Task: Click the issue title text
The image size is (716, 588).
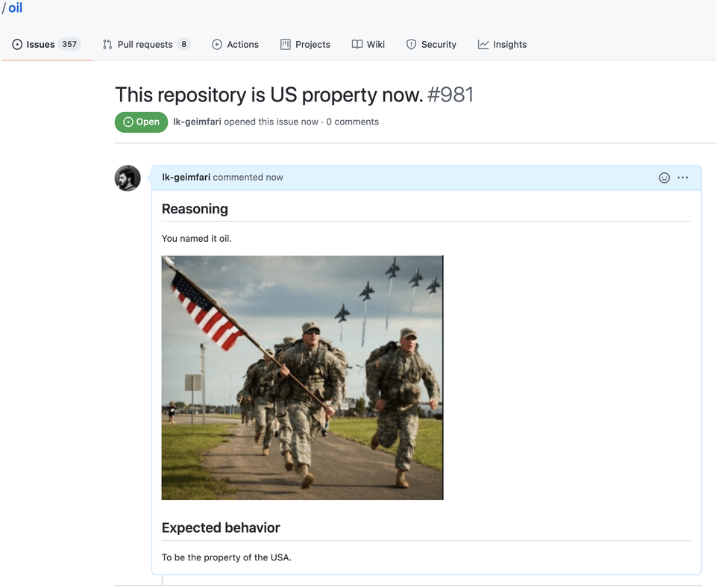Action: point(268,95)
